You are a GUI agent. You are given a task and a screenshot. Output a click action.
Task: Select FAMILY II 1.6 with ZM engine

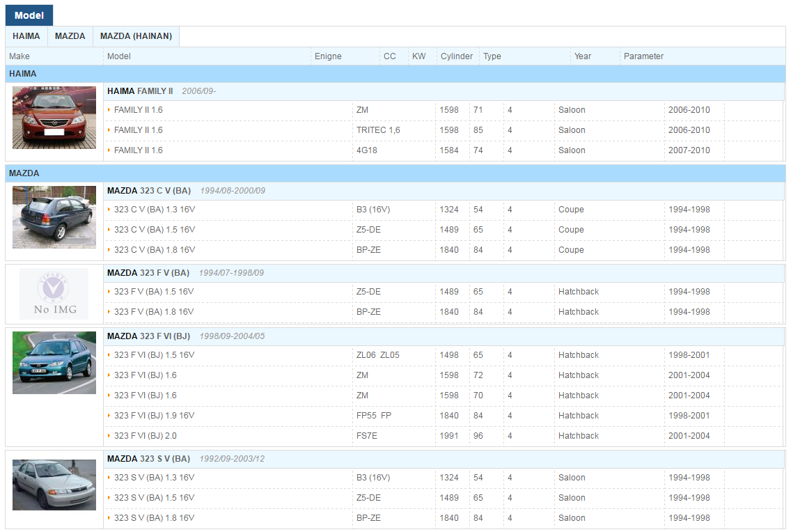click(139, 110)
